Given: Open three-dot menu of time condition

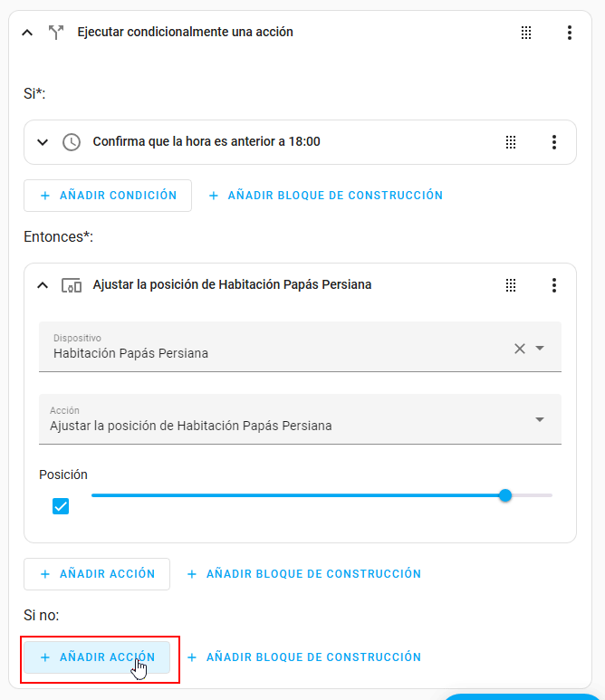Looking at the screenshot, I should (553, 142).
